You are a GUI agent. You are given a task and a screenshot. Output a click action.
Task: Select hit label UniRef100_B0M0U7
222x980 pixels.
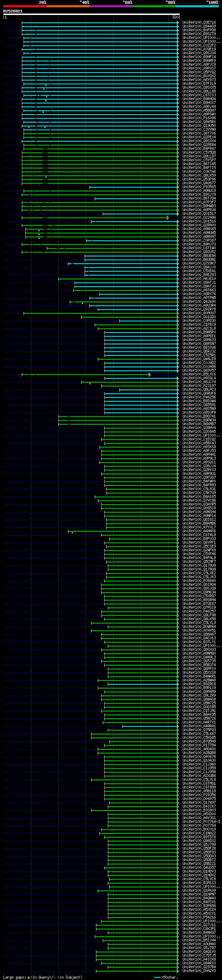199,313
